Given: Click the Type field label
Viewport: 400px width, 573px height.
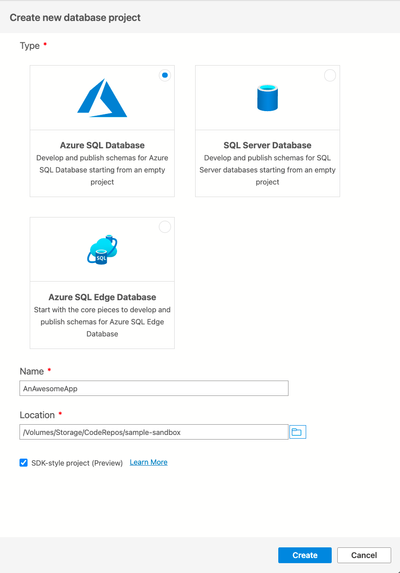Looking at the screenshot, I should pyautogui.click(x=30, y=46).
